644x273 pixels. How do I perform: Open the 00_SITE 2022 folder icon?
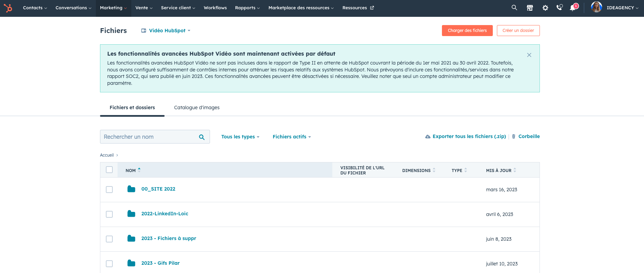coord(131,189)
